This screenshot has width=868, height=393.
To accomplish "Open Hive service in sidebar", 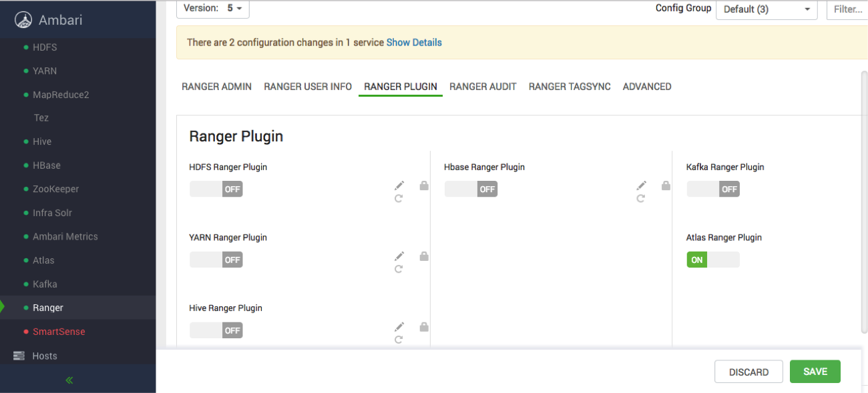I will (x=42, y=141).
